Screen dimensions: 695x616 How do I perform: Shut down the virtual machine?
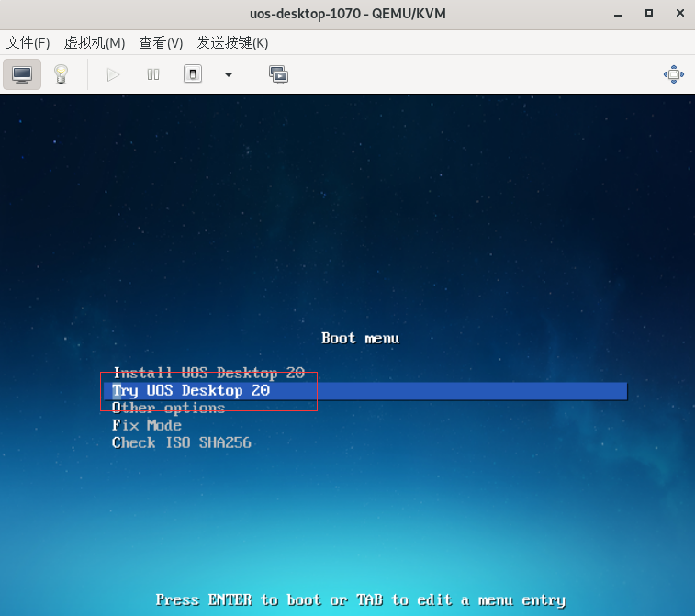193,74
